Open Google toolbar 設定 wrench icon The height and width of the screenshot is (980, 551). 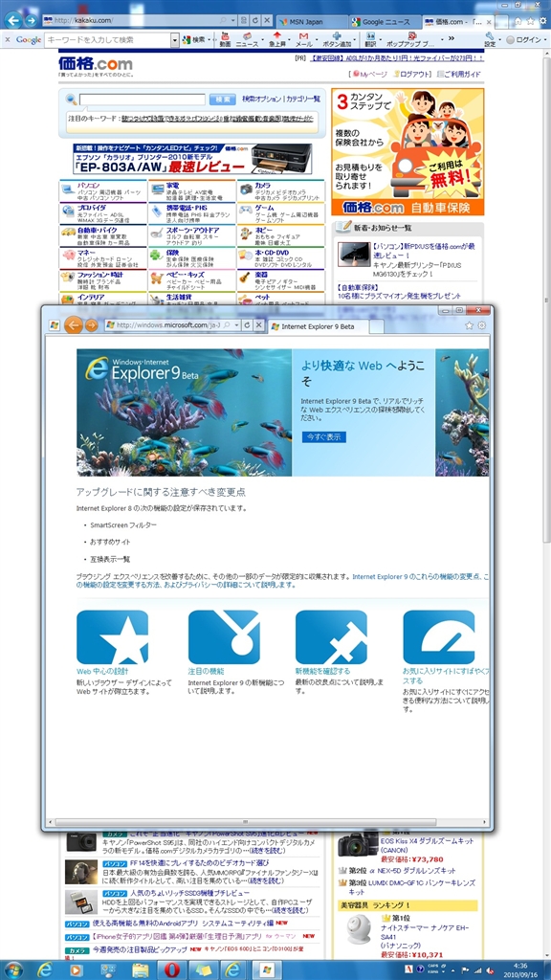pos(490,39)
